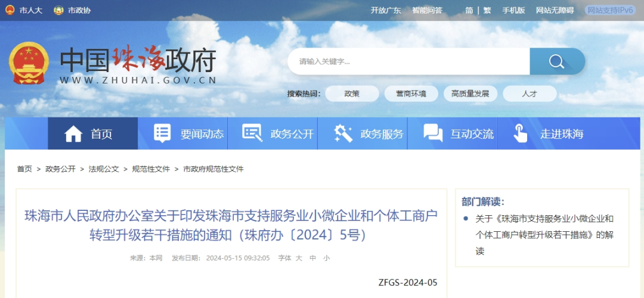Open the 市人大 link
Image resolution: width=644 pixels, height=298 pixels.
(31, 11)
